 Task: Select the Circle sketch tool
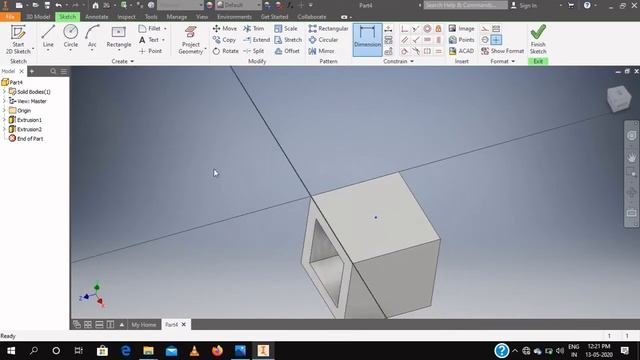[71, 36]
